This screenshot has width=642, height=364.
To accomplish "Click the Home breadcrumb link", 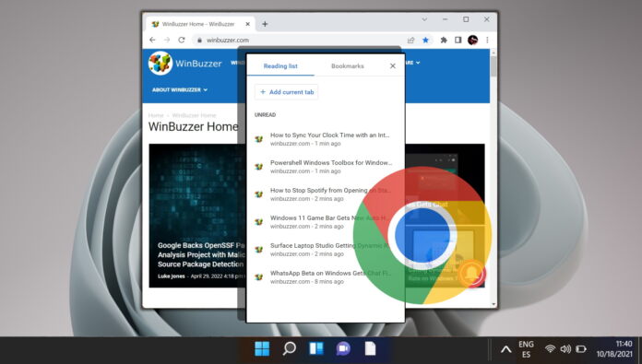I will click(x=156, y=115).
